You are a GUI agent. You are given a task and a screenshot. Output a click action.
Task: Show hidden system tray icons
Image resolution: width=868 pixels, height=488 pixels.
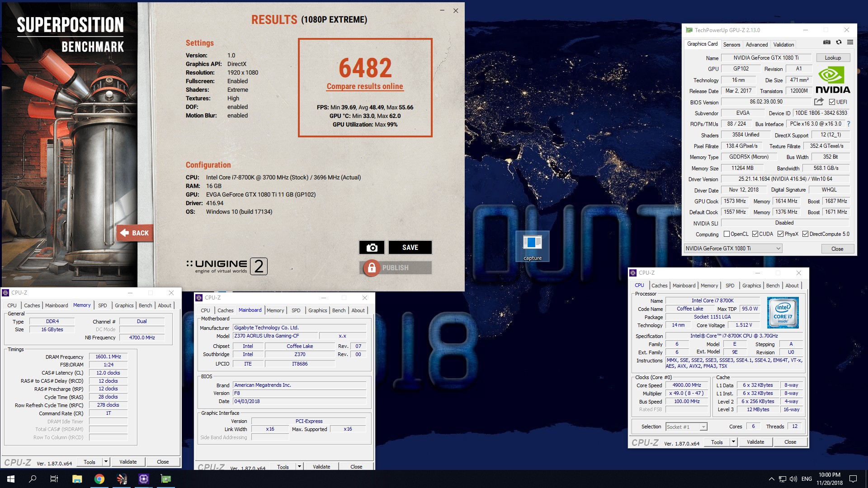coord(771,479)
